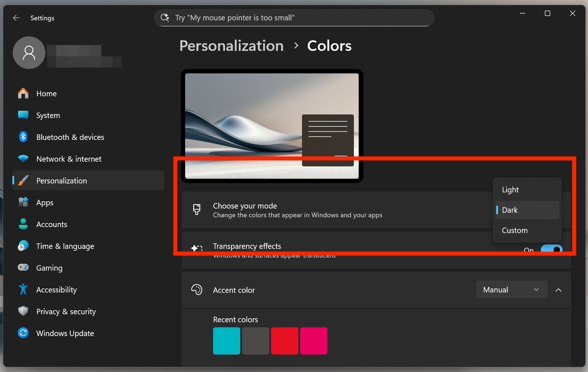Select the red recent color swatch
The image size is (588, 372).
pos(285,341)
